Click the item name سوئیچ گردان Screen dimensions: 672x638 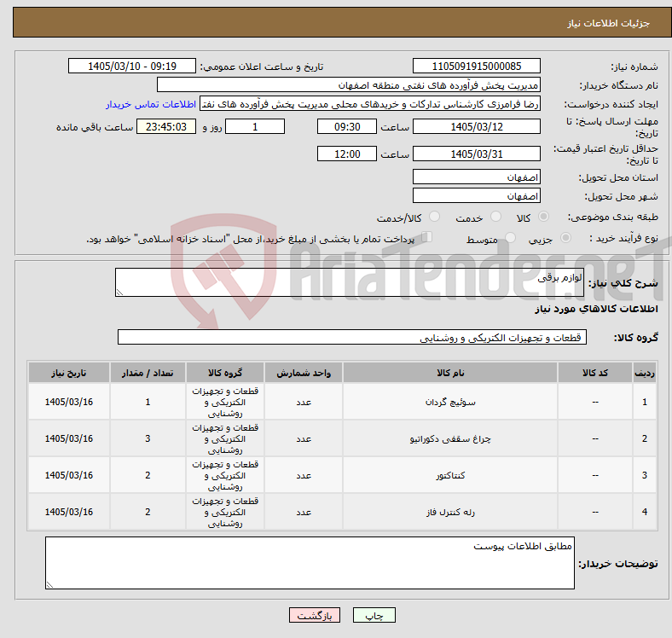click(450, 402)
